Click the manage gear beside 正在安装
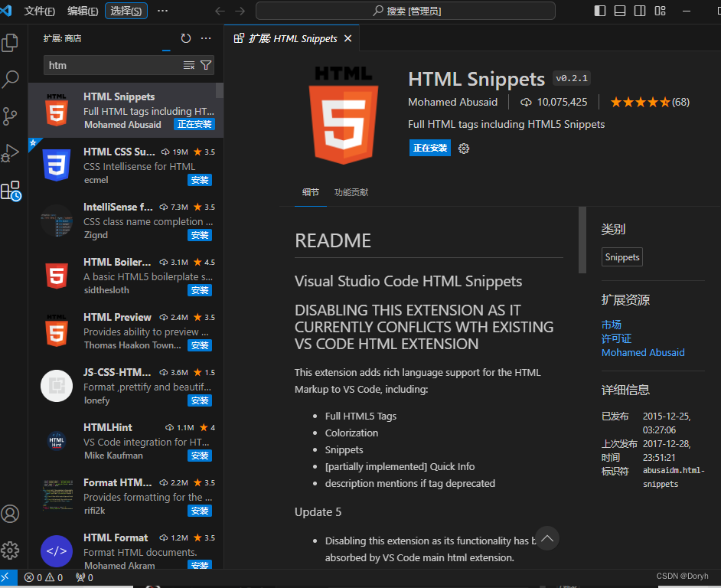The width and height of the screenshot is (721, 588). click(x=464, y=149)
